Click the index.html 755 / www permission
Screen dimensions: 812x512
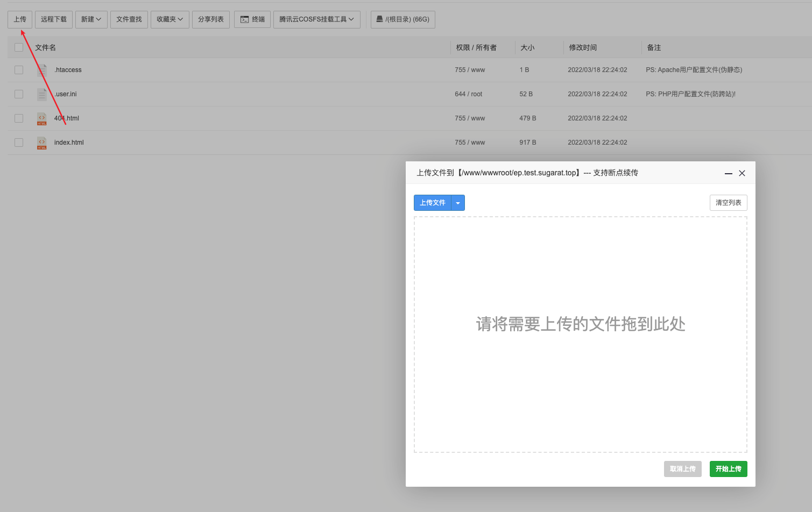point(470,143)
